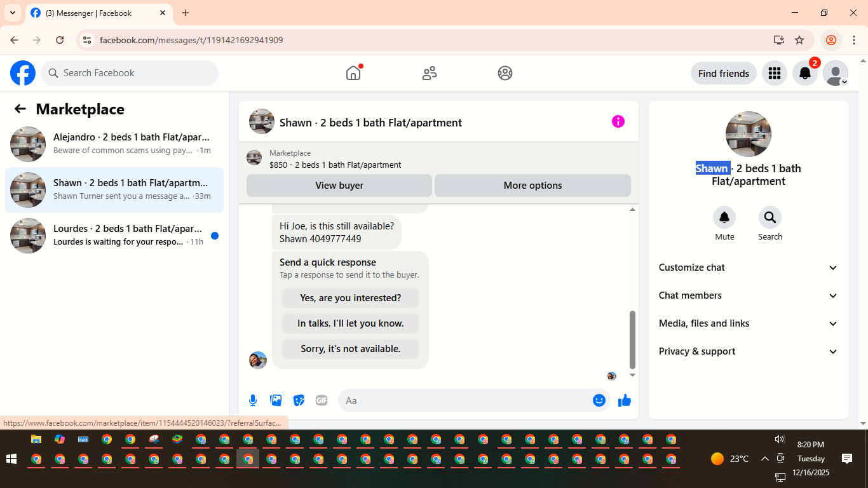
Task: Open the account avatar dropdown
Action: click(836, 73)
